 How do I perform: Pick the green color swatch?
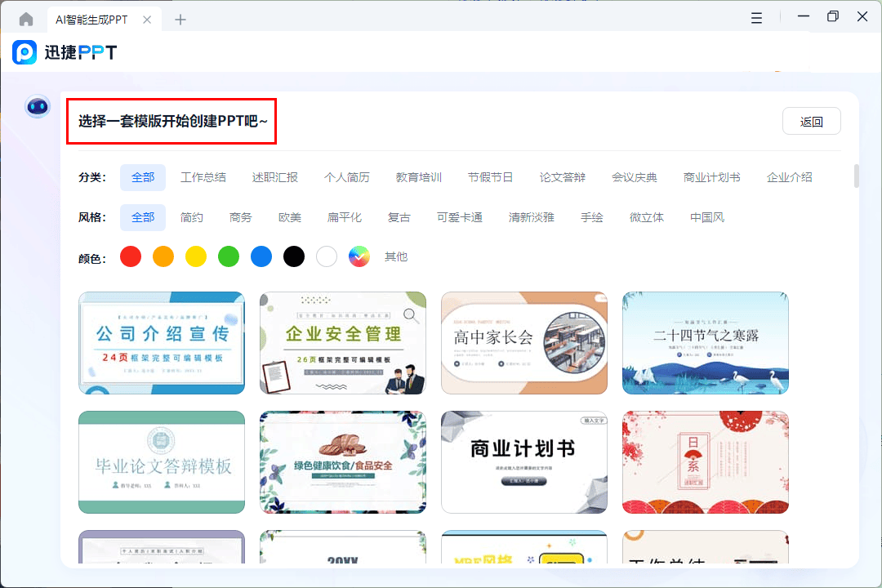tap(229, 256)
